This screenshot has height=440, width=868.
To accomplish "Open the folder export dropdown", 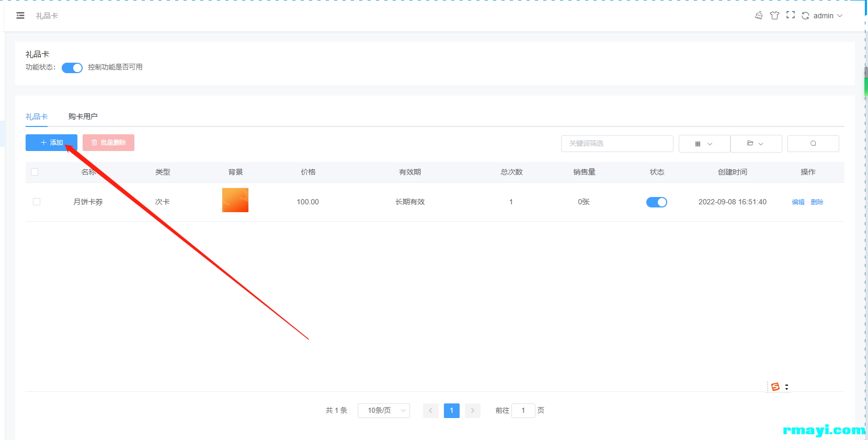I will [x=756, y=144].
